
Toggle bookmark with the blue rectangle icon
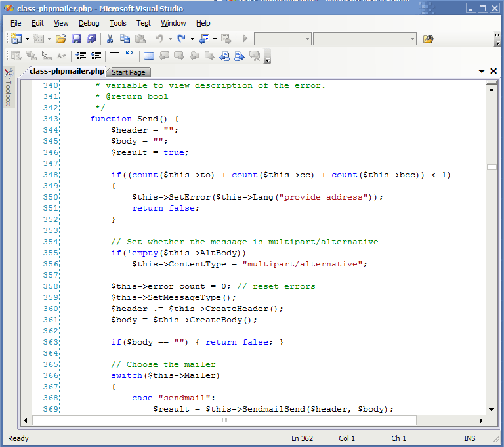(x=149, y=56)
